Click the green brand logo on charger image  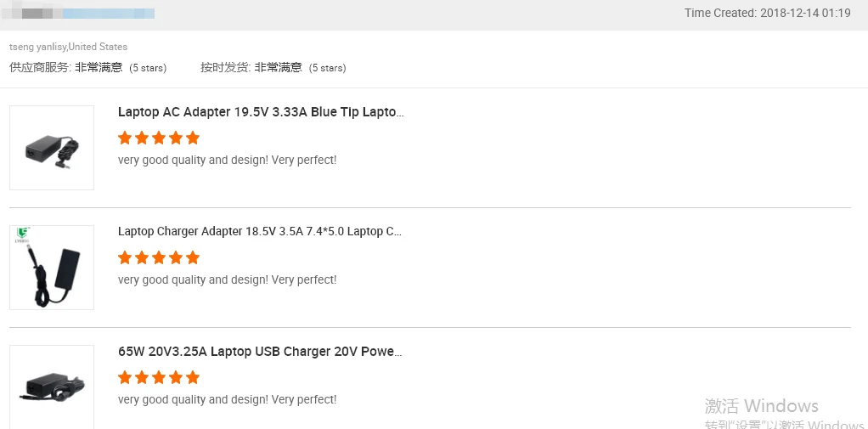click(22, 234)
